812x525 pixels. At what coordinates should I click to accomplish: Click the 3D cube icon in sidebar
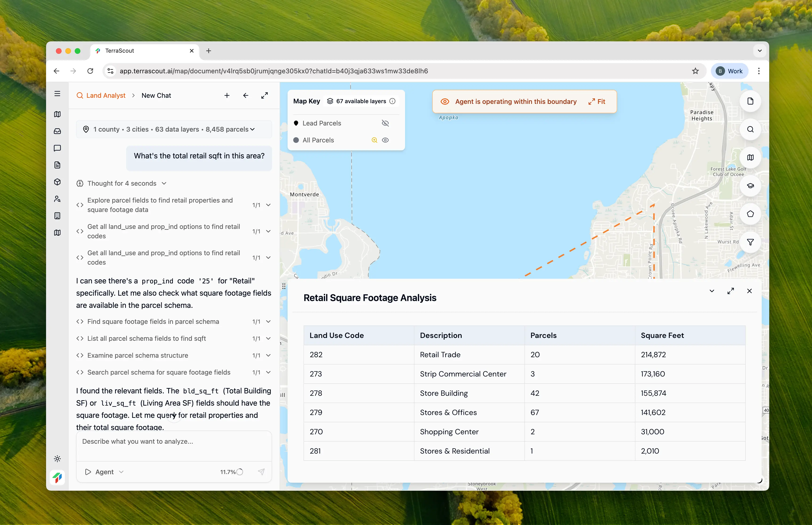click(57, 182)
